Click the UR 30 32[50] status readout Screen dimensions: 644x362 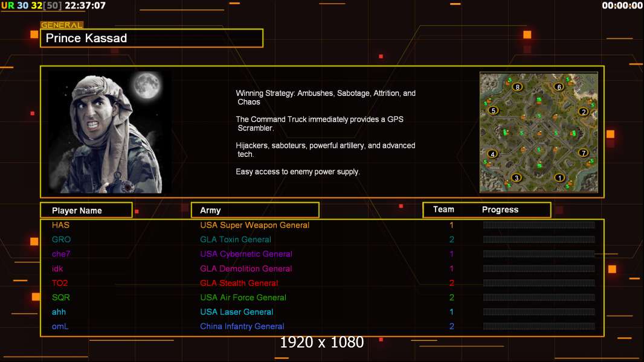point(31,5)
